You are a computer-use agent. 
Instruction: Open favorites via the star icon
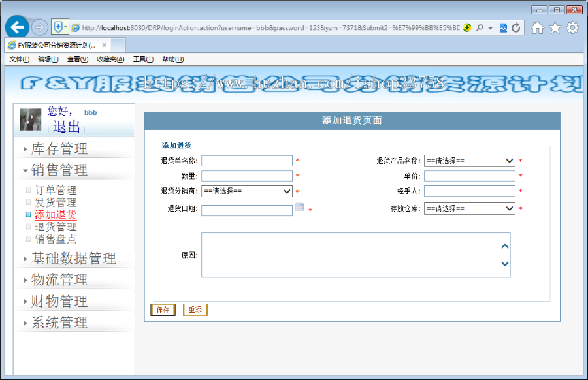coord(554,27)
